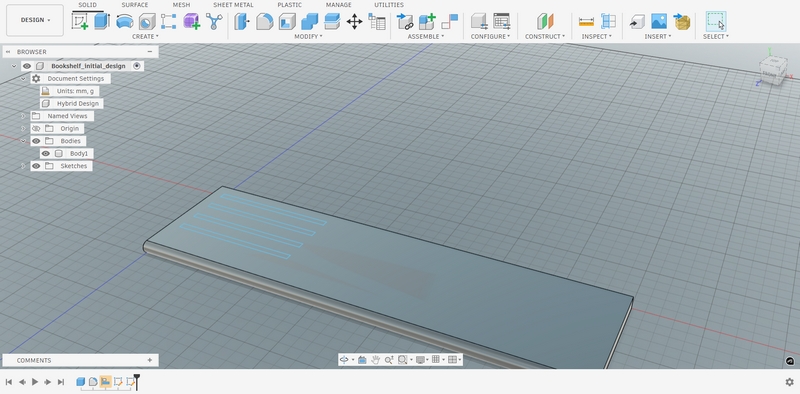Select the Split Body tool
Image resolution: width=800 pixels, height=394 pixels.
(x=332, y=21)
